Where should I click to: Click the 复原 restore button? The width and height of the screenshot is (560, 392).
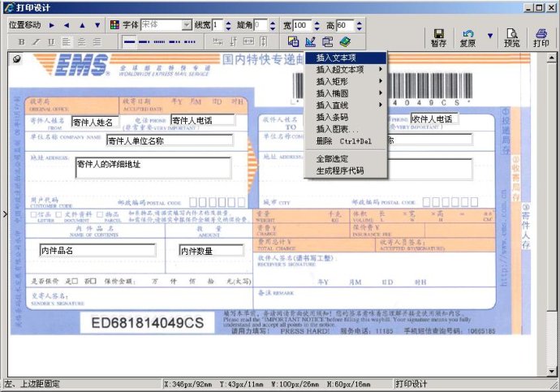(467, 37)
